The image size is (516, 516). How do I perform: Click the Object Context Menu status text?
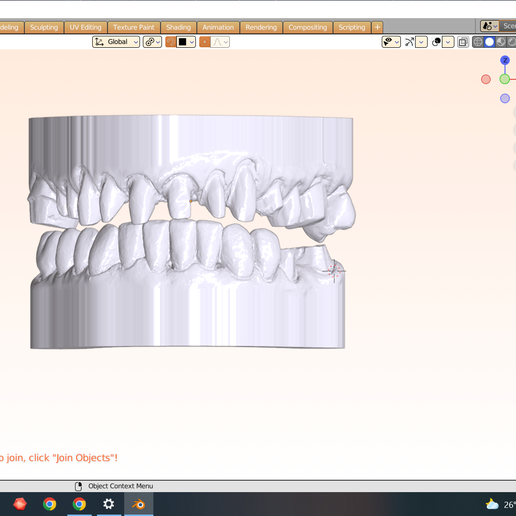120,486
